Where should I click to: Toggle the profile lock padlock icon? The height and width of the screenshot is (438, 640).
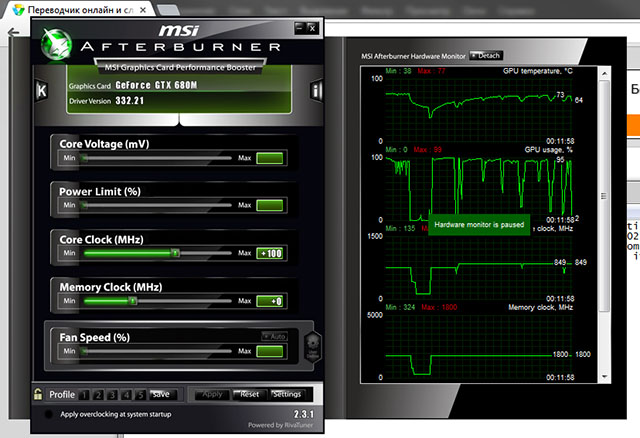[x=38, y=394]
